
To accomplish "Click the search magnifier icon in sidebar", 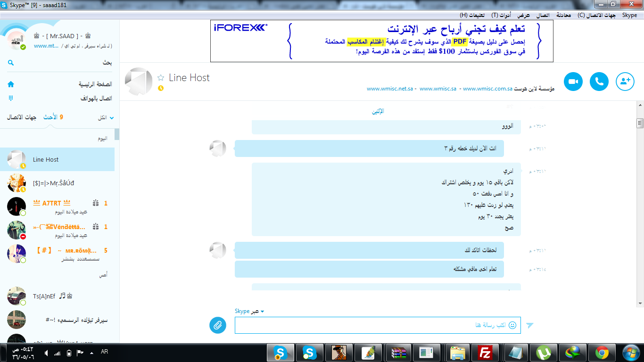I will [11, 63].
